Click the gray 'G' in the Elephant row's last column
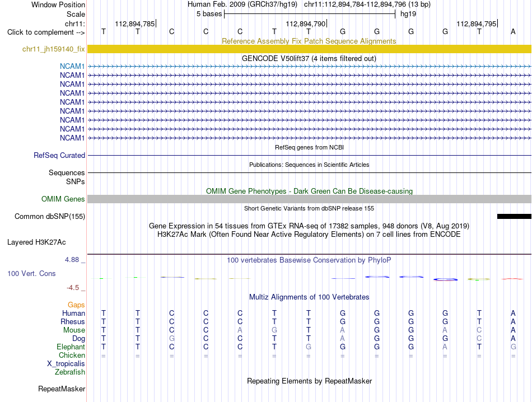 click(x=513, y=347)
